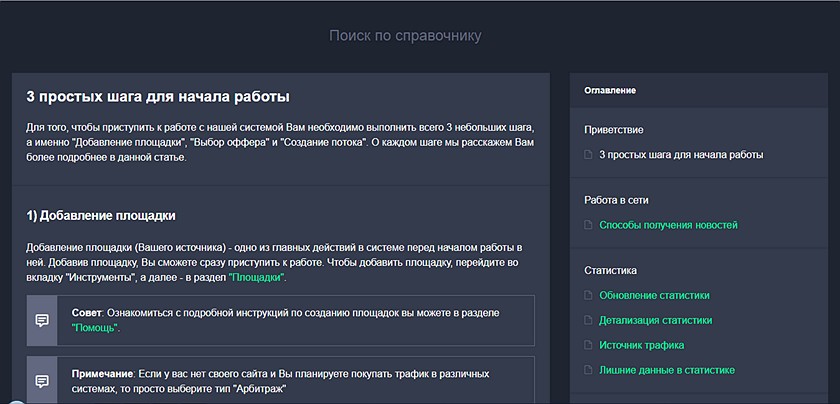
Task: Click the document icon before '3 простых шага' entry
Action: point(588,155)
